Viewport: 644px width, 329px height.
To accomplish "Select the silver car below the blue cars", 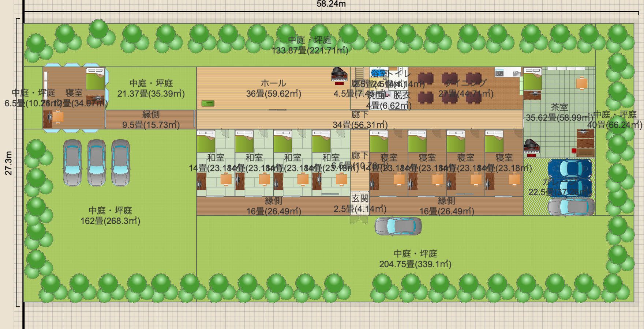I will coord(571,207).
